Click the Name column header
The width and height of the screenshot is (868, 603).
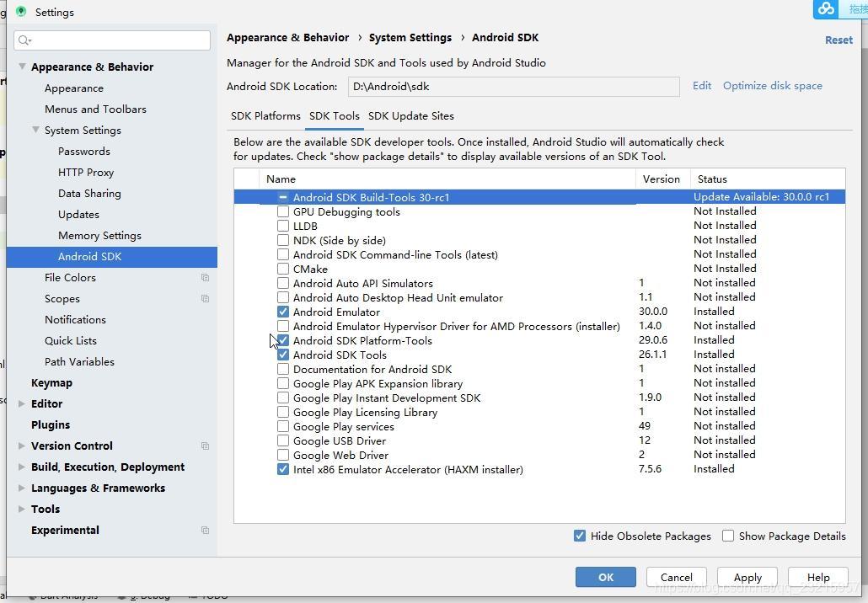tap(447, 179)
